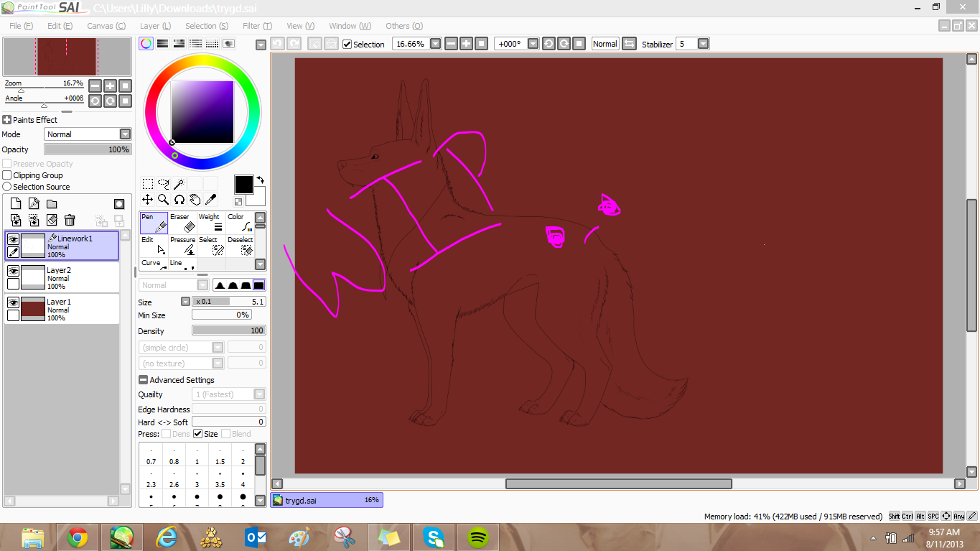The width and height of the screenshot is (980, 551).
Task: Uncheck the Selection checkbox in toolbar
Action: 347,44
